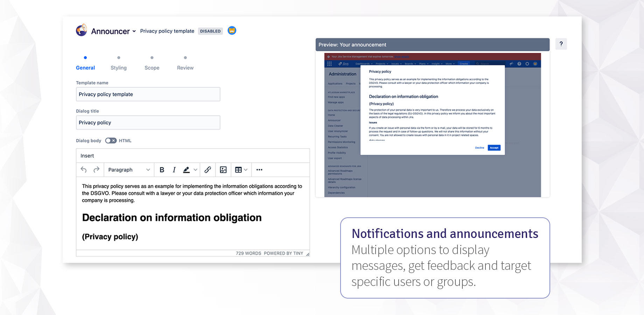The width and height of the screenshot is (644, 315).
Task: Click the undo arrow in editor toolbar
Action: (84, 170)
